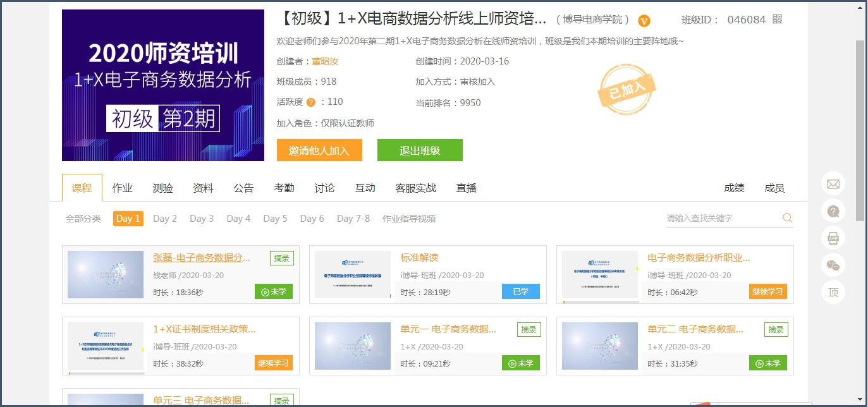This screenshot has width=868, height=407.
Task: Open the 直播 tab
Action: [x=466, y=188]
